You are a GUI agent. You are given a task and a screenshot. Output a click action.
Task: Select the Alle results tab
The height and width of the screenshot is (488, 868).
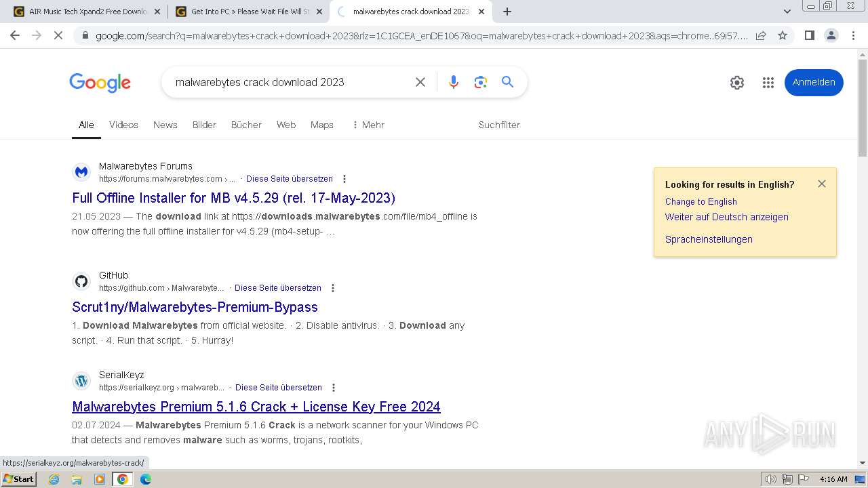[86, 125]
